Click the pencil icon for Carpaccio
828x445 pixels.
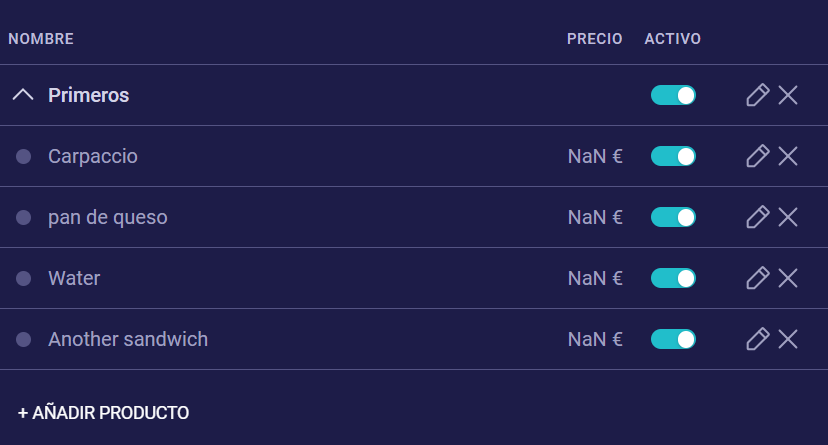758,156
